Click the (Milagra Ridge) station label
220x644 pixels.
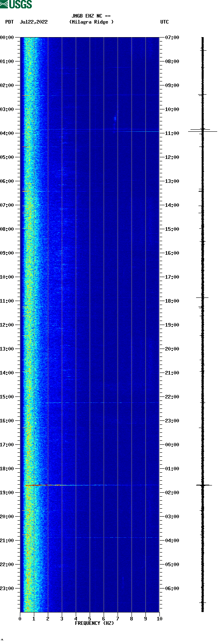tap(91, 22)
